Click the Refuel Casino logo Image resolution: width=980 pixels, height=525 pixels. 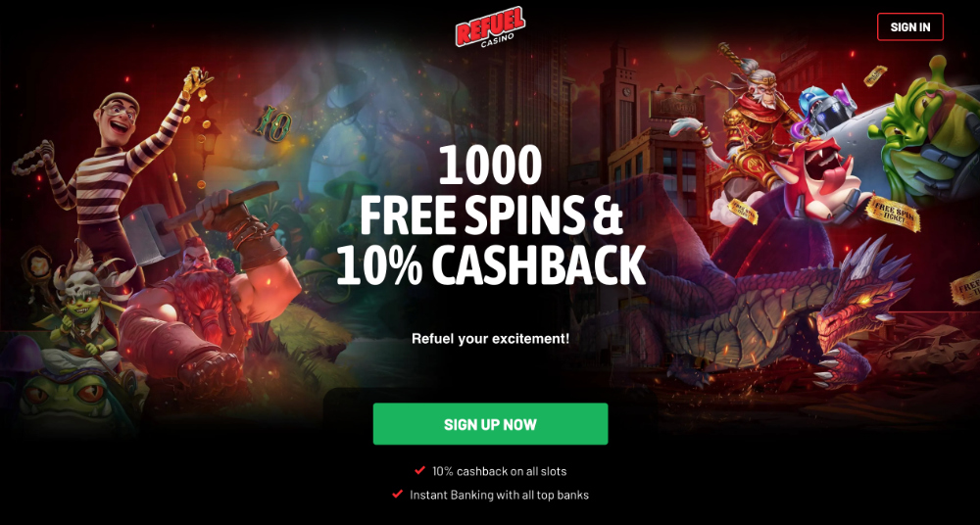point(490,26)
